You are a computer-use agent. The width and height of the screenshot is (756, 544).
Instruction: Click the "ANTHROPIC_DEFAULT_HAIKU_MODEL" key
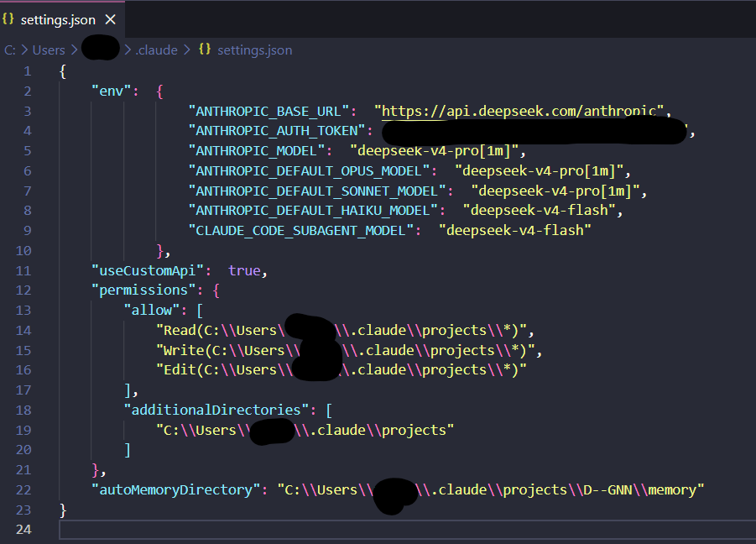pos(313,210)
